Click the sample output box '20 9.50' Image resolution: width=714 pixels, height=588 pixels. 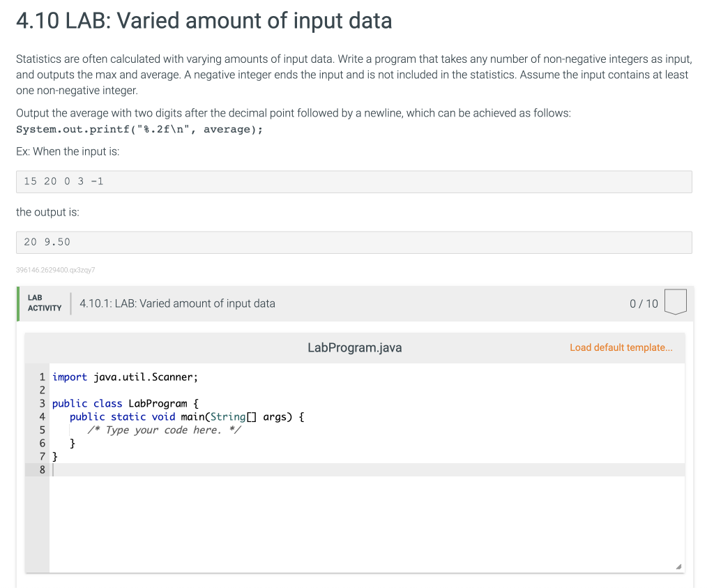(354, 242)
